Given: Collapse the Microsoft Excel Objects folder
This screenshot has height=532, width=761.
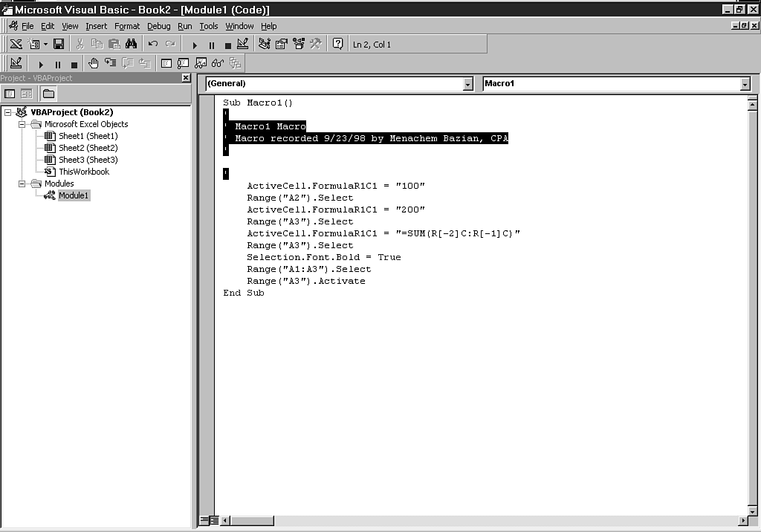Looking at the screenshot, I should [x=22, y=124].
